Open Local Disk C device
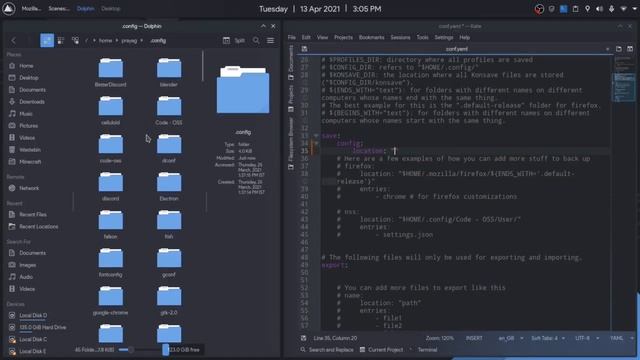The height and width of the screenshot is (360, 640). click(x=33, y=339)
